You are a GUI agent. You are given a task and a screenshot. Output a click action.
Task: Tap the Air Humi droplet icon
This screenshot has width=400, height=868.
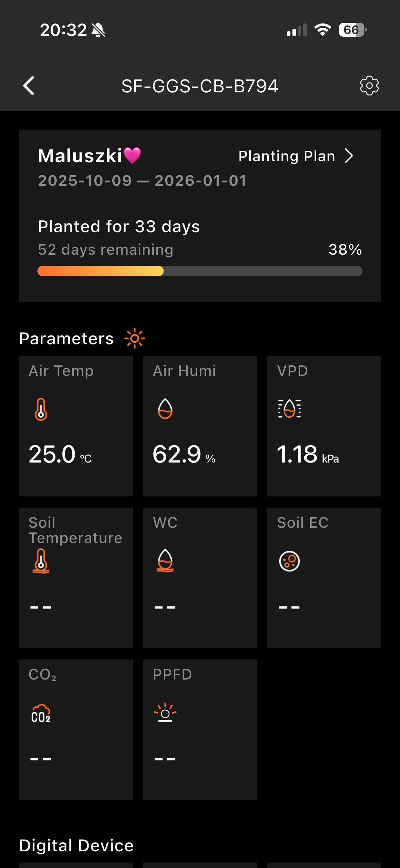tap(165, 409)
